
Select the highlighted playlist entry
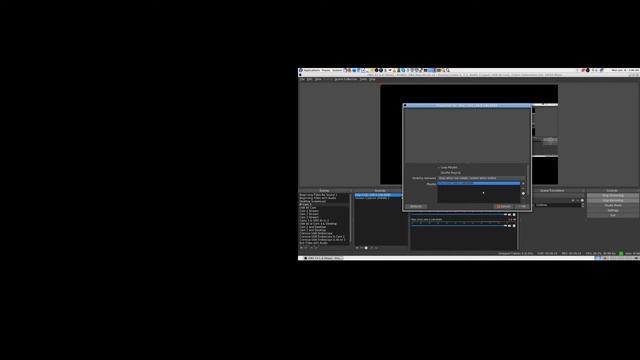coord(479,183)
